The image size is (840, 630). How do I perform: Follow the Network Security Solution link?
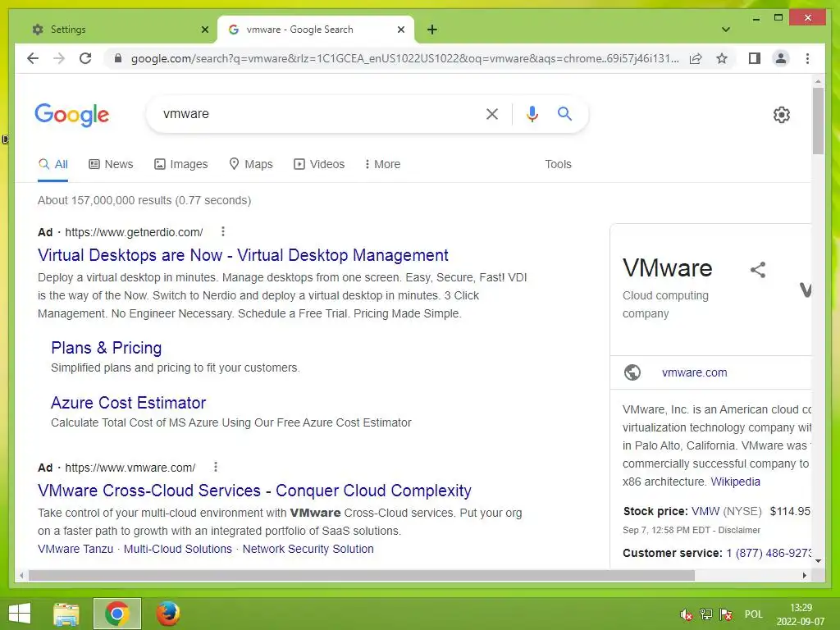click(x=308, y=549)
